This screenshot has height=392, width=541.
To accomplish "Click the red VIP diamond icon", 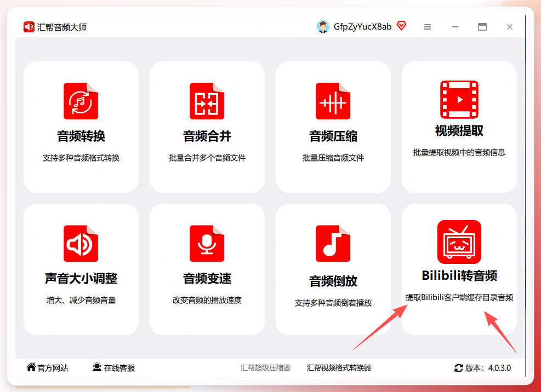I will click(401, 26).
